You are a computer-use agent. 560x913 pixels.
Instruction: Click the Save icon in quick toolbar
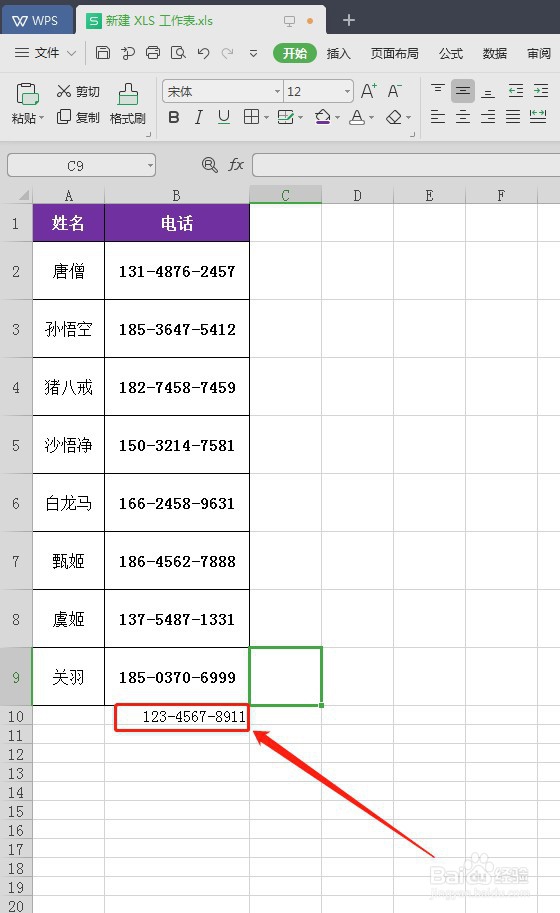pos(103,53)
